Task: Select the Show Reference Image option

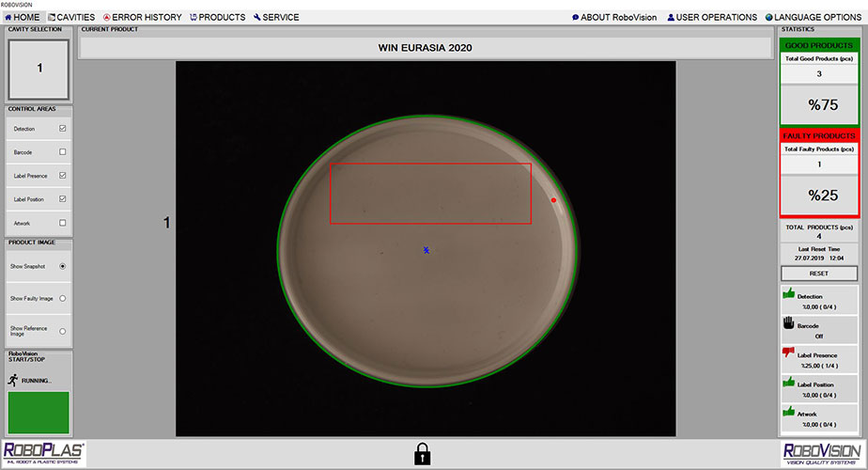Action: 63,331
